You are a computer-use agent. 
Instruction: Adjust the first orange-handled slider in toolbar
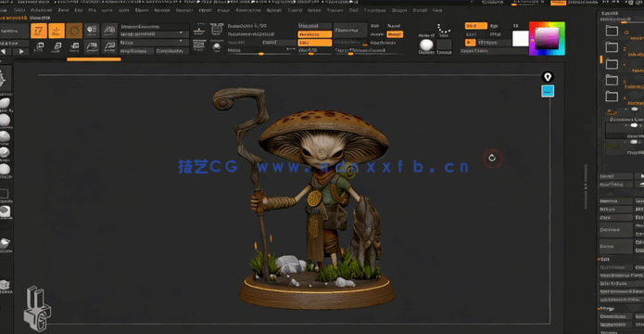click(x=260, y=54)
